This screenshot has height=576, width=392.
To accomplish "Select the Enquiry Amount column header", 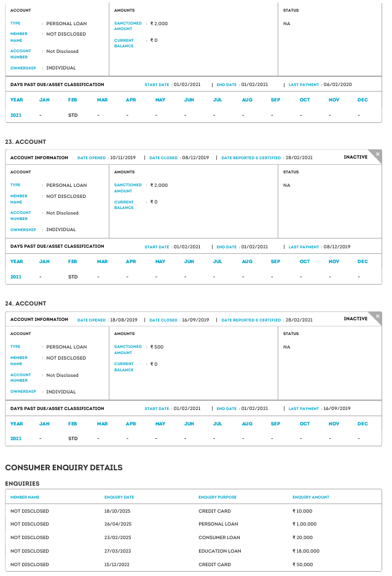I will click(x=311, y=497).
